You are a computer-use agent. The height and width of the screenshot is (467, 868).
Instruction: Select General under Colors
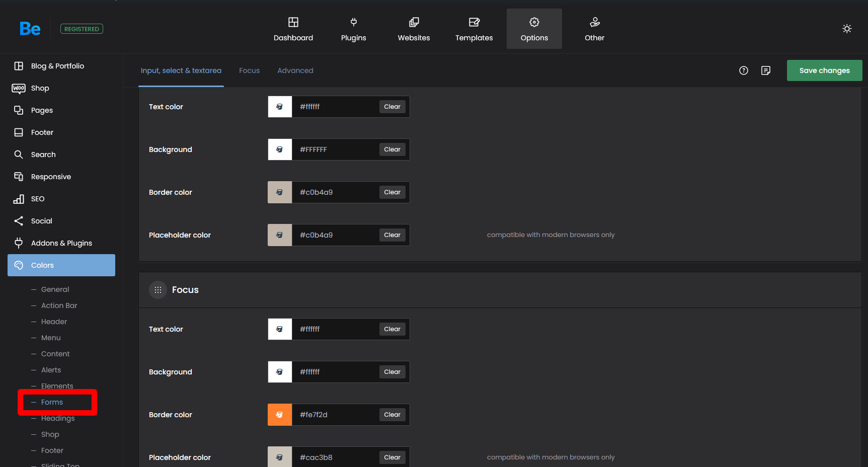55,289
